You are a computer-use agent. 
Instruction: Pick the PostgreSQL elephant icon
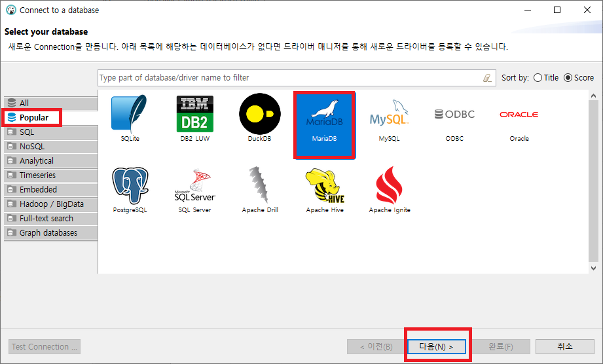[130, 186]
